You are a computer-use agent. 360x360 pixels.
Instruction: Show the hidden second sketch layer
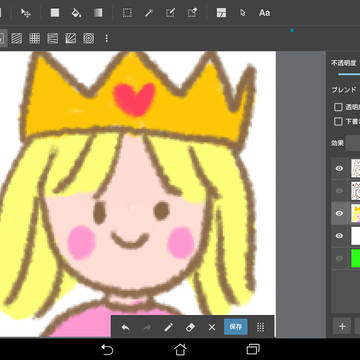coord(339,191)
